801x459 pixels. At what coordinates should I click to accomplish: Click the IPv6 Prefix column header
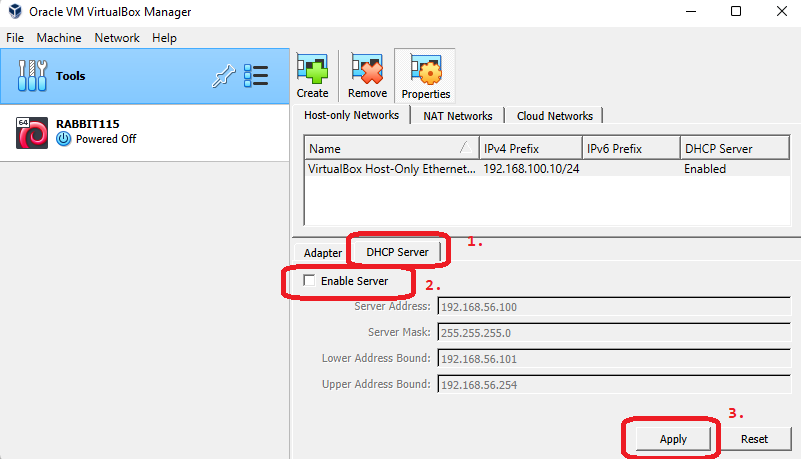click(631, 149)
